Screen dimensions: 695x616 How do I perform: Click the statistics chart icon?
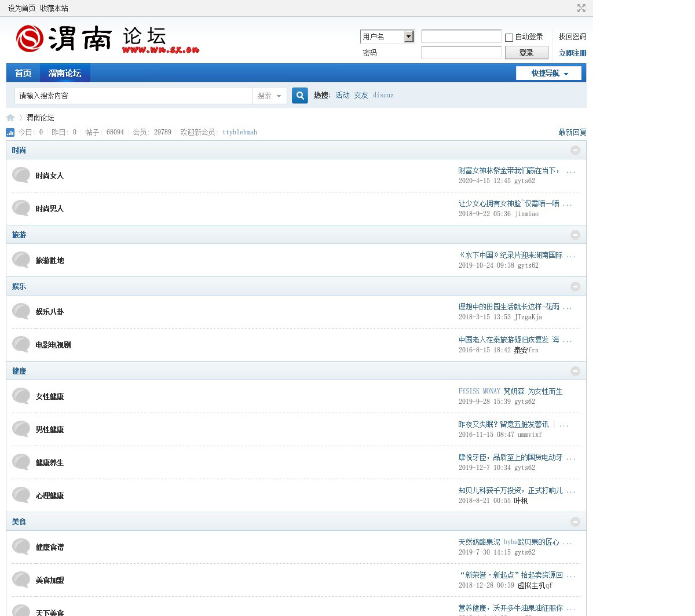[10, 133]
